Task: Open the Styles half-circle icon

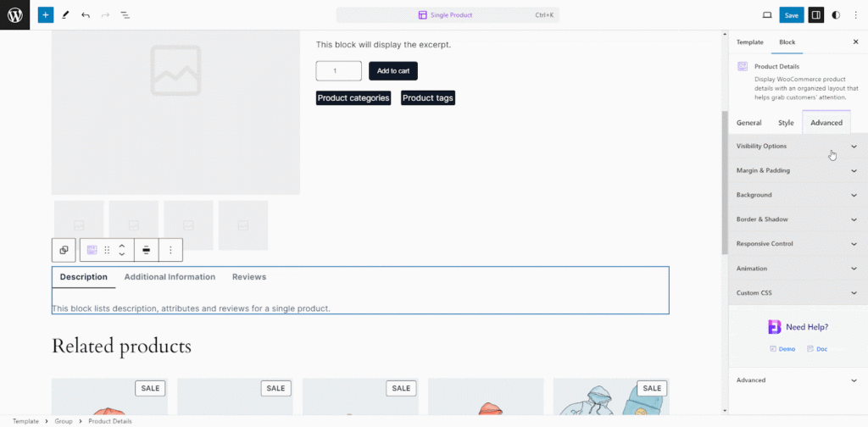Action: point(836,15)
